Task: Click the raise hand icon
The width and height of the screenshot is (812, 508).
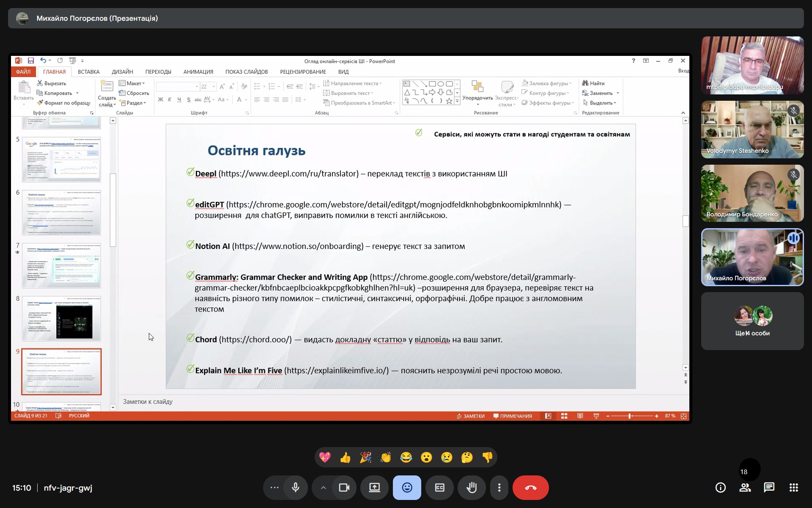Action: (472, 488)
